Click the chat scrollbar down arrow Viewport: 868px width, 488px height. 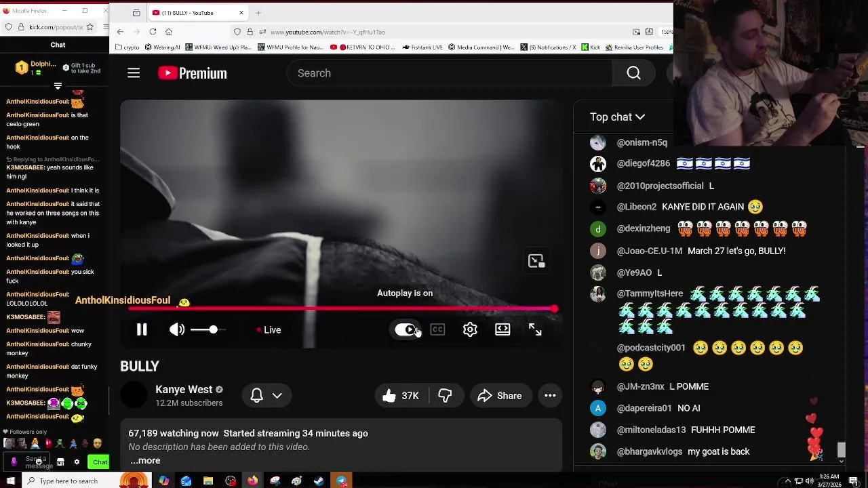click(842, 462)
